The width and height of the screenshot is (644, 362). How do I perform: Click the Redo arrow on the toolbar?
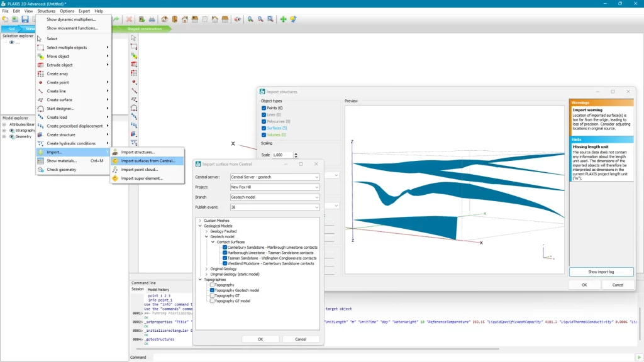117,19
